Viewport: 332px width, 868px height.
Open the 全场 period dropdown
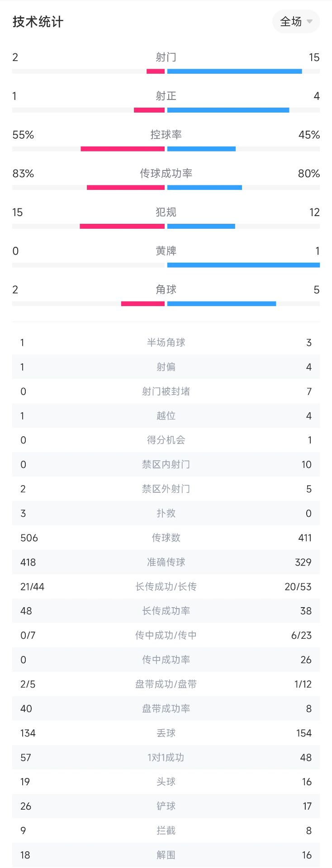[x=296, y=22]
